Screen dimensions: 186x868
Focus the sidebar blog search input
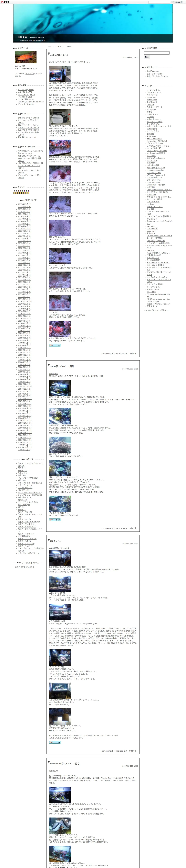(x=157, y=53)
